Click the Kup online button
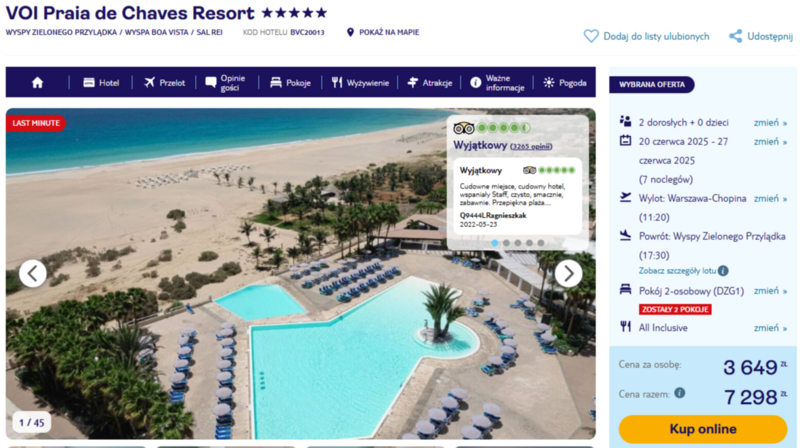Image resolution: width=800 pixels, height=448 pixels. pyautogui.click(x=703, y=429)
